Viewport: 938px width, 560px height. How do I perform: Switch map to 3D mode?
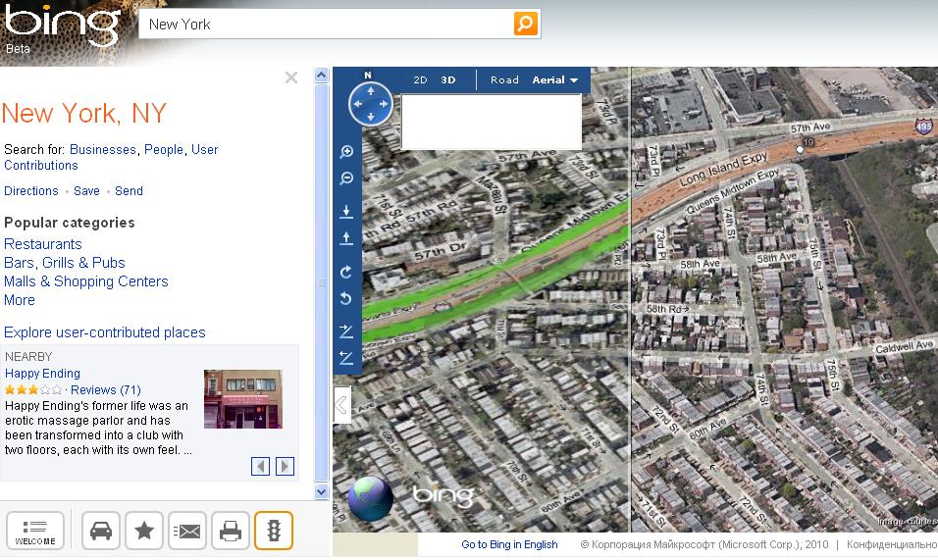(x=448, y=79)
